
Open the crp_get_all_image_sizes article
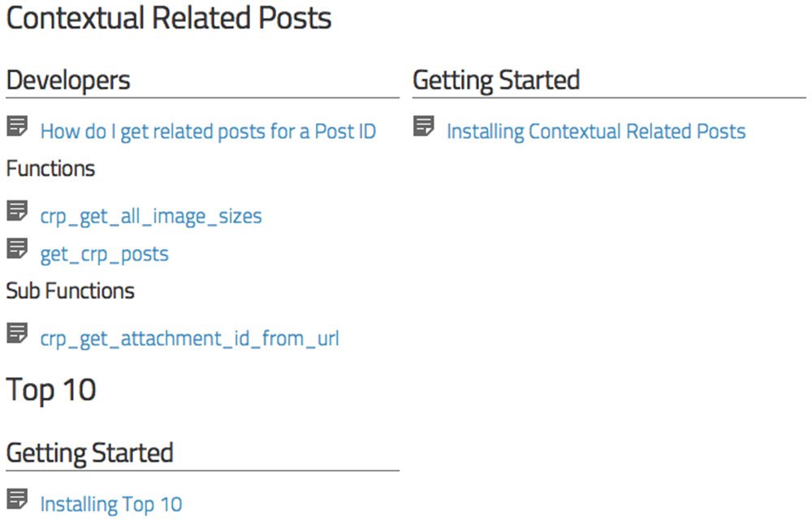pyautogui.click(x=151, y=217)
